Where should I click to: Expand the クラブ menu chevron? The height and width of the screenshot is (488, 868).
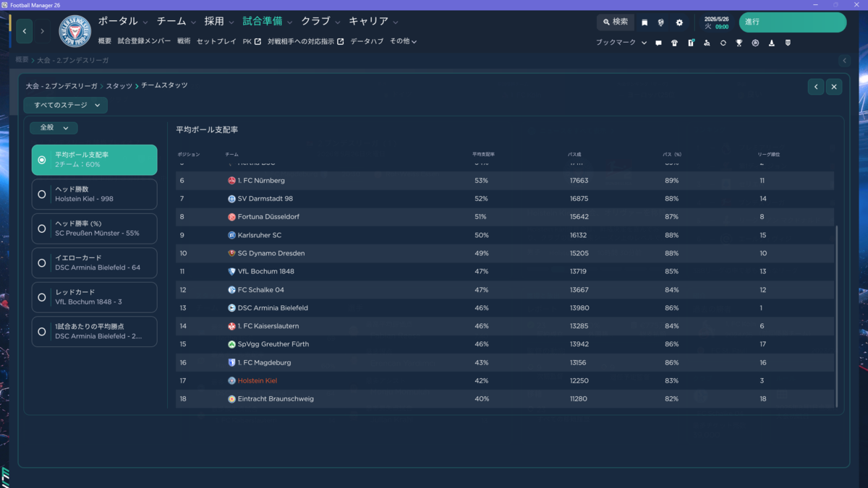(x=336, y=22)
